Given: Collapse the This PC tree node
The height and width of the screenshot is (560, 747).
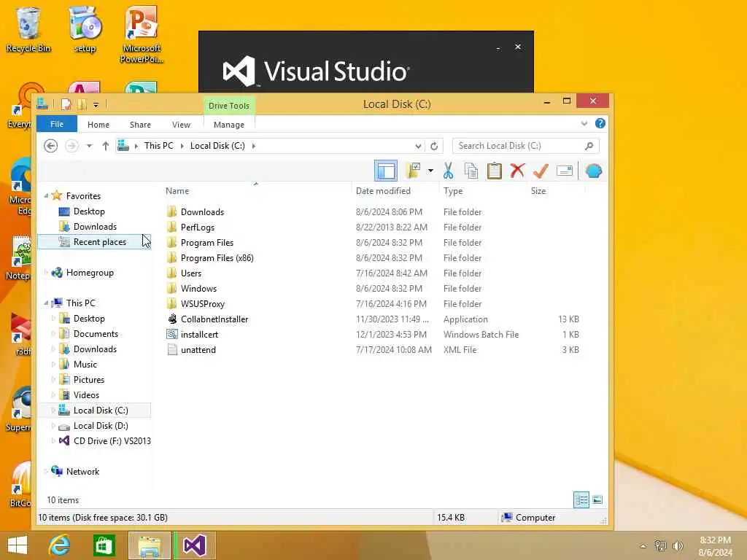Looking at the screenshot, I should tap(46, 303).
